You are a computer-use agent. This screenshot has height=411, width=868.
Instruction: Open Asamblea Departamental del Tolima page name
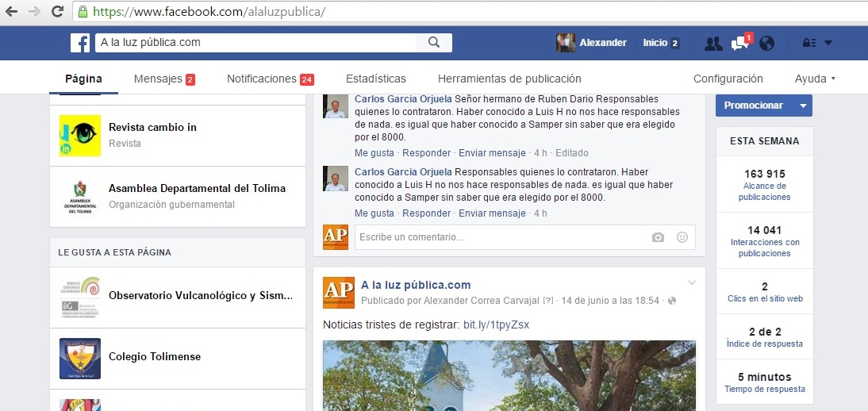(x=197, y=189)
